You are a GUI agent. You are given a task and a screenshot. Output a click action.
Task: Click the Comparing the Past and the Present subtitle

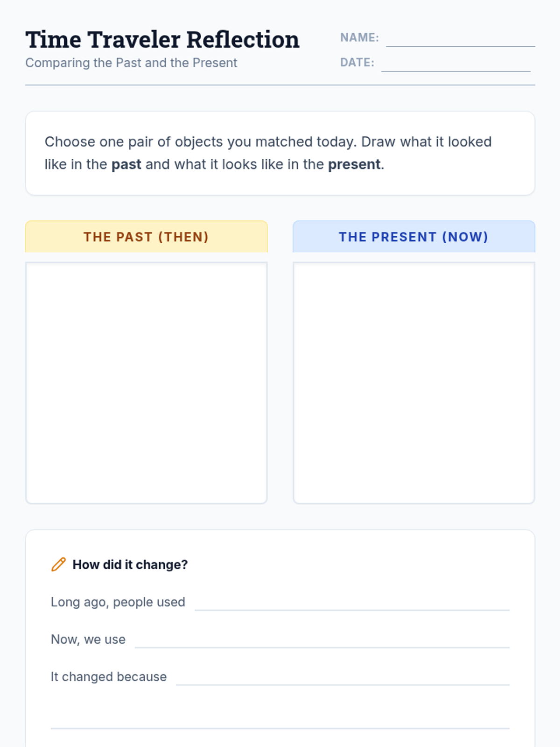[131, 63]
